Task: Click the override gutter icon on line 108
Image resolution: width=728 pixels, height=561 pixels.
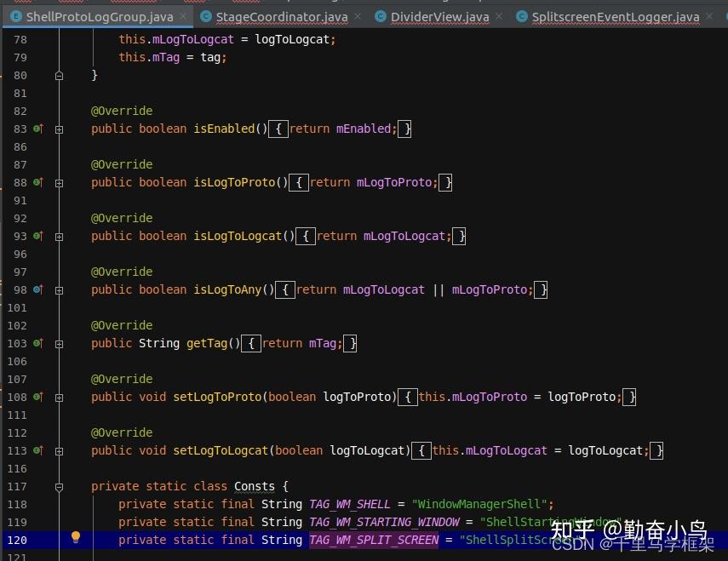Action: click(38, 397)
